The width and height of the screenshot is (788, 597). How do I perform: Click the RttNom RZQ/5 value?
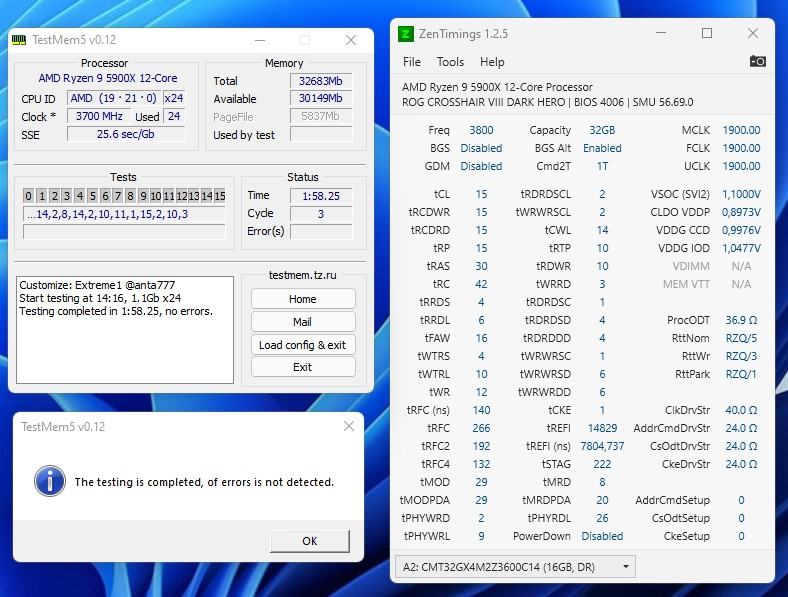pyautogui.click(x=741, y=338)
